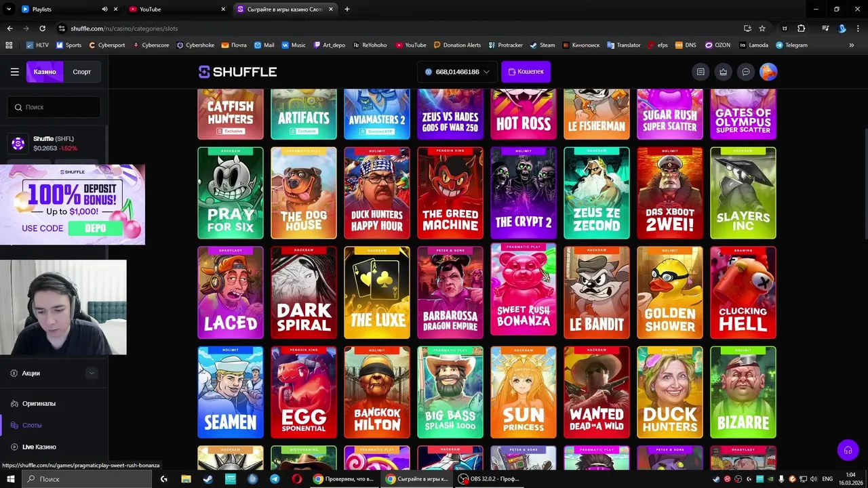Open Pray For Six slot
This screenshot has height=488, width=868.
click(231, 193)
